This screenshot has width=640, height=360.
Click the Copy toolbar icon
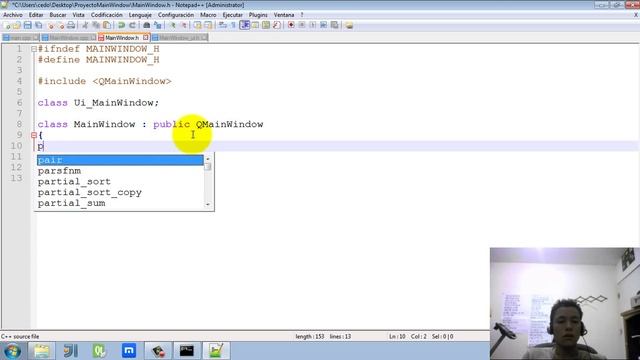(96, 25)
